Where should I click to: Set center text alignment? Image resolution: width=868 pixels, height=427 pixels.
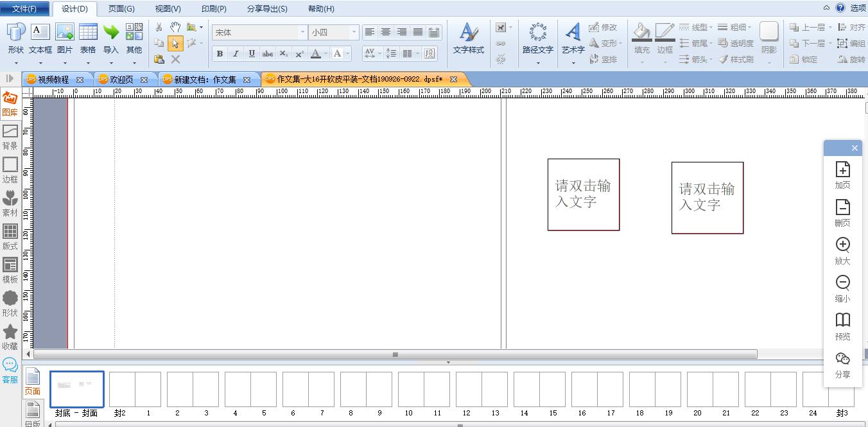pos(386,32)
